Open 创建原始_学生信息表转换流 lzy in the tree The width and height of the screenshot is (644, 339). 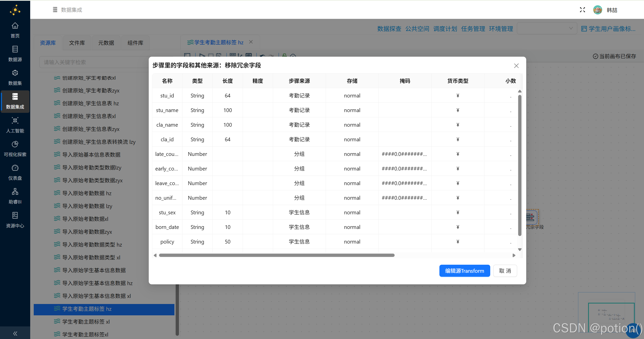coord(99,142)
